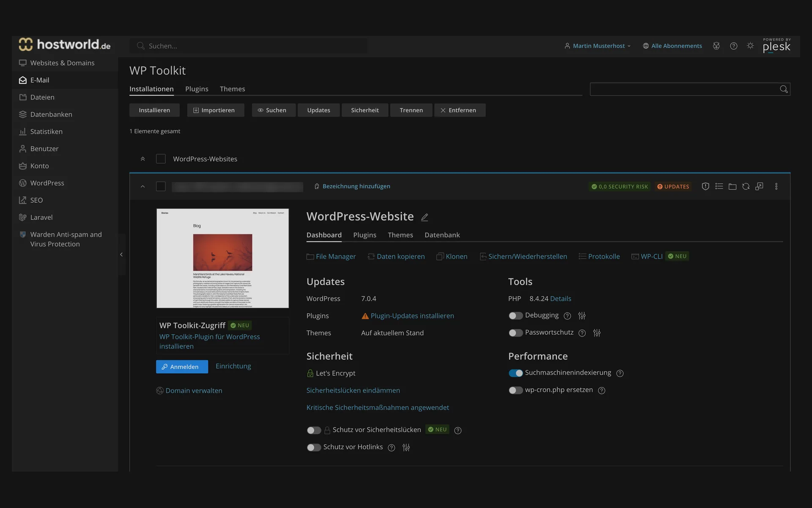This screenshot has height=508, width=812.
Task: Click the blue Anmelden button
Action: [182, 367]
